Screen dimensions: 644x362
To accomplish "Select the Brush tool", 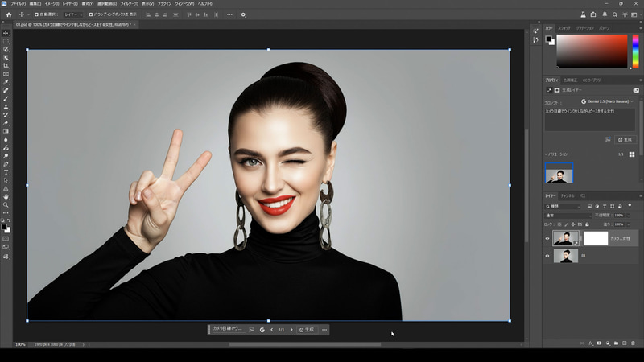I will pyautogui.click(x=6, y=99).
